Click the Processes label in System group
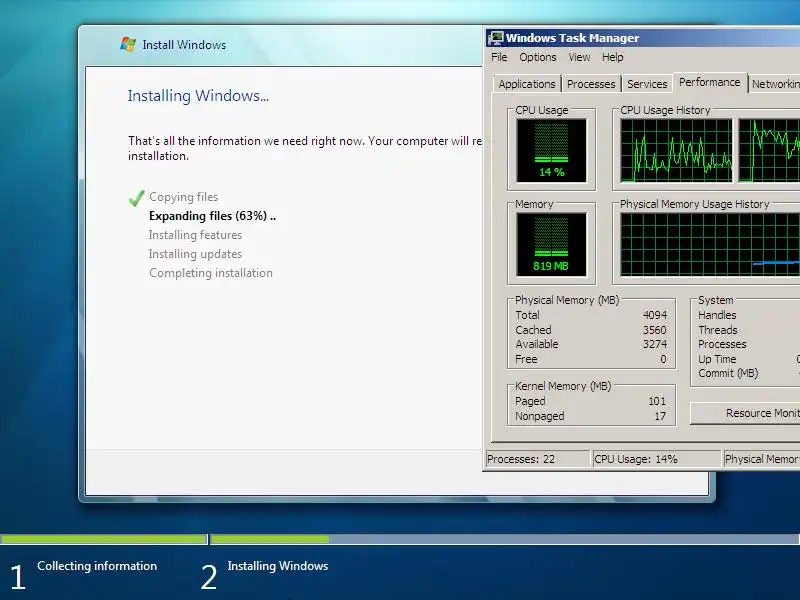The width and height of the screenshot is (800, 600). pos(722,344)
